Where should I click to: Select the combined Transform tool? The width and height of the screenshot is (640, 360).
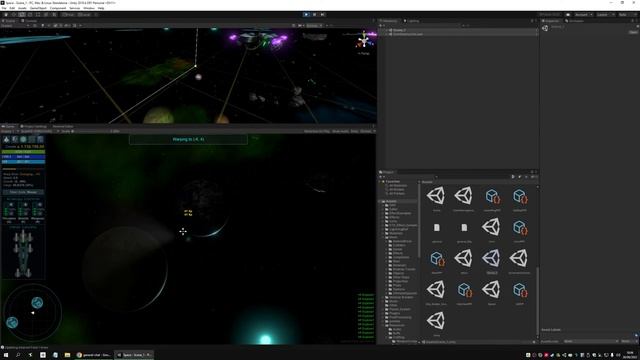pyautogui.click(x=46, y=15)
